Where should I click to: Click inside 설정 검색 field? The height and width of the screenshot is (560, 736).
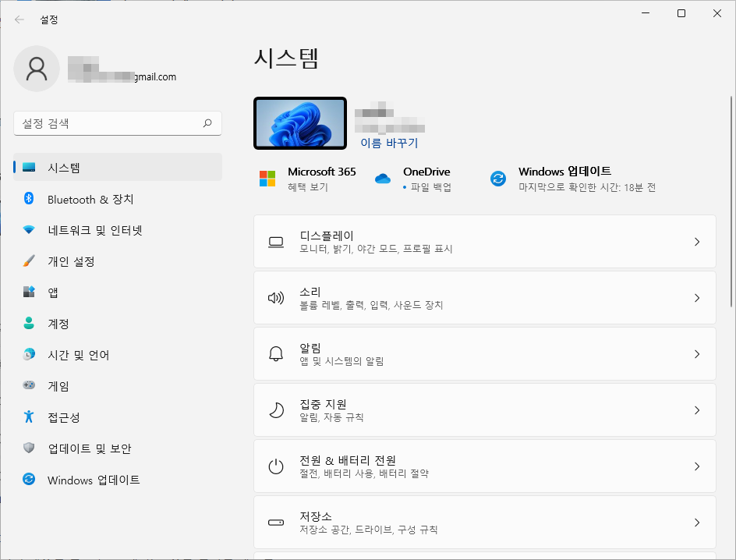[x=118, y=123]
